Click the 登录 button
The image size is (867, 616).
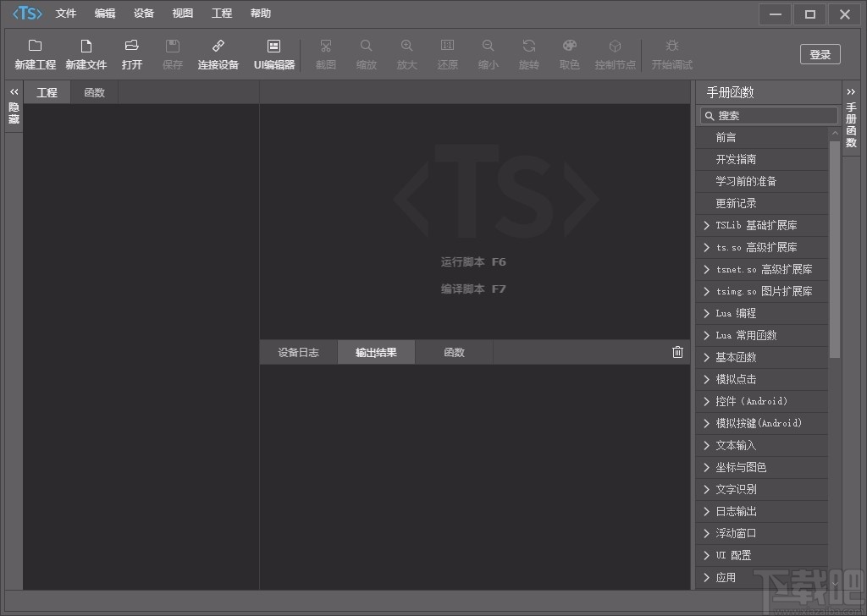click(820, 53)
